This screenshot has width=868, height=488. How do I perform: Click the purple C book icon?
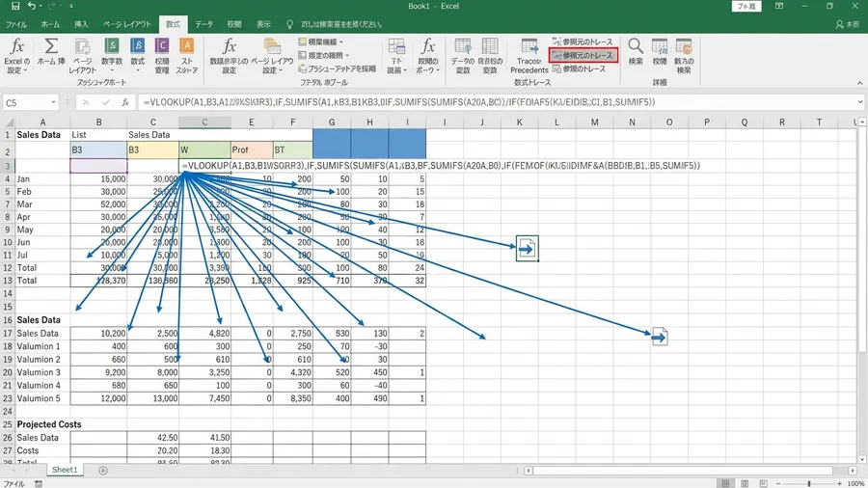[x=162, y=46]
